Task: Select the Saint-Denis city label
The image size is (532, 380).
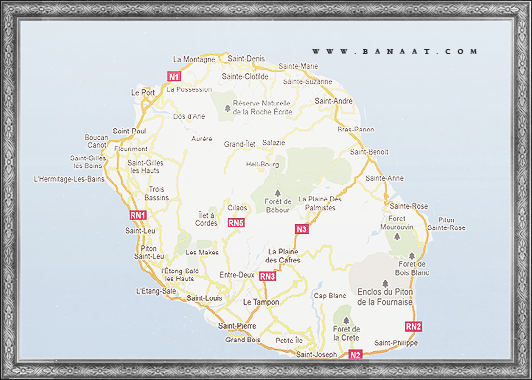Action: pos(246,58)
